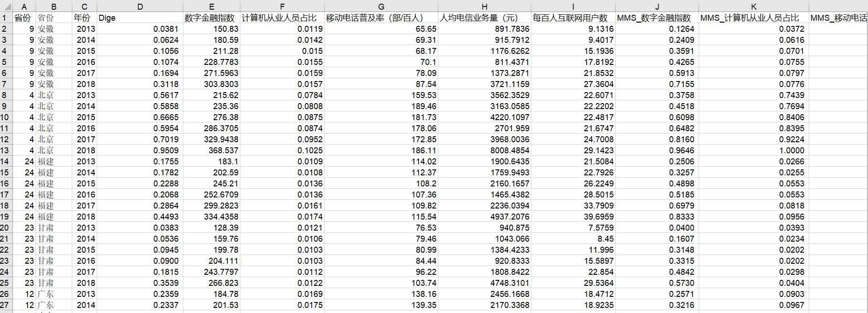Select the cell containing 204.111
Image resolution: width=868 pixels, height=313 pixels.
coord(211,261)
